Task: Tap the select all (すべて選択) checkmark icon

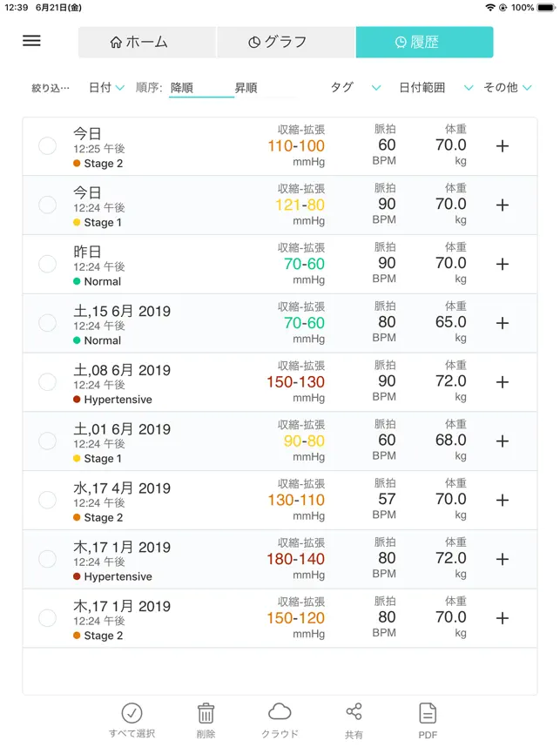Action: click(132, 713)
